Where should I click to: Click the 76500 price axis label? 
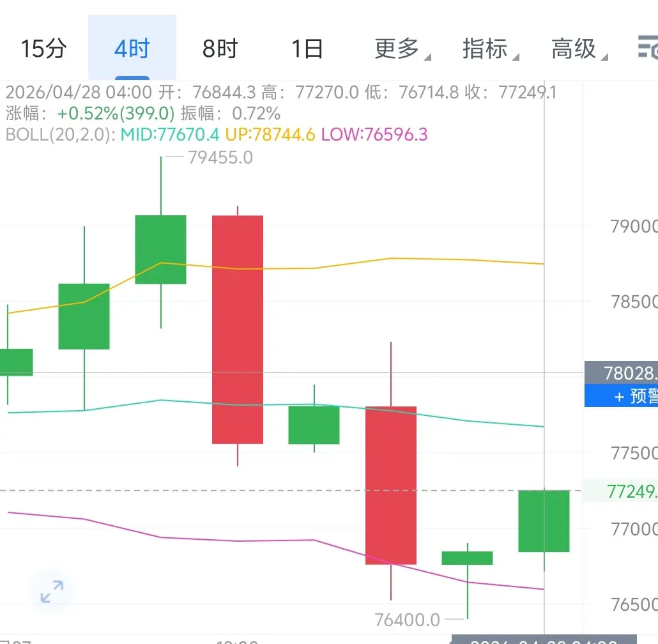pyautogui.click(x=634, y=605)
